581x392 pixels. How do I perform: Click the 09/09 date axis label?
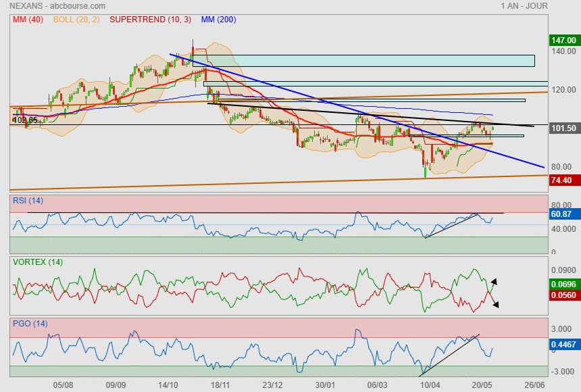coord(116,385)
